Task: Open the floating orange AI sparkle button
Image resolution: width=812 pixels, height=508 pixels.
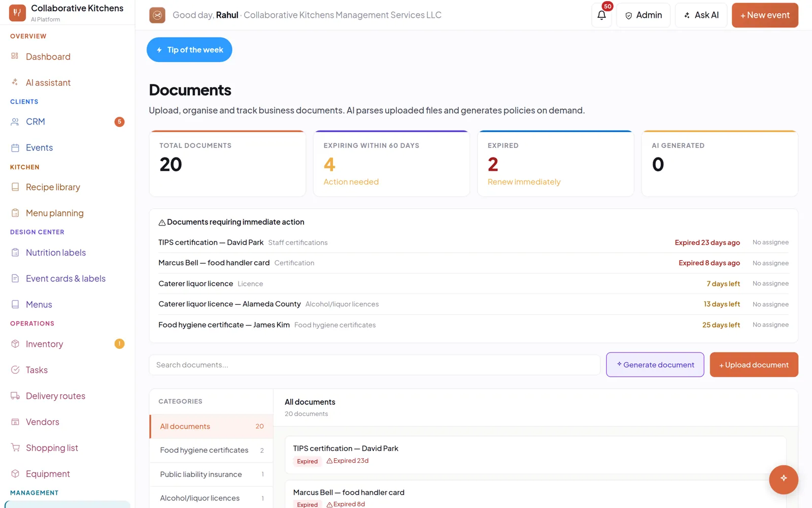Action: [x=784, y=479]
